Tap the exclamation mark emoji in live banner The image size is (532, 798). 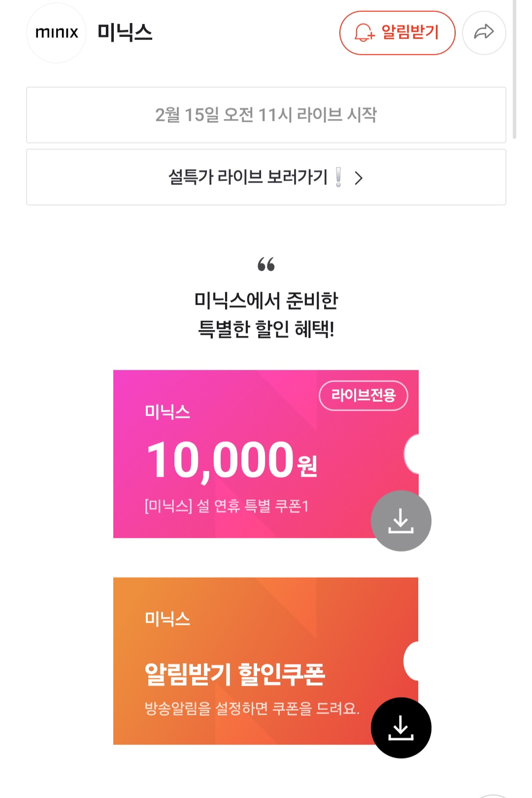(338, 177)
